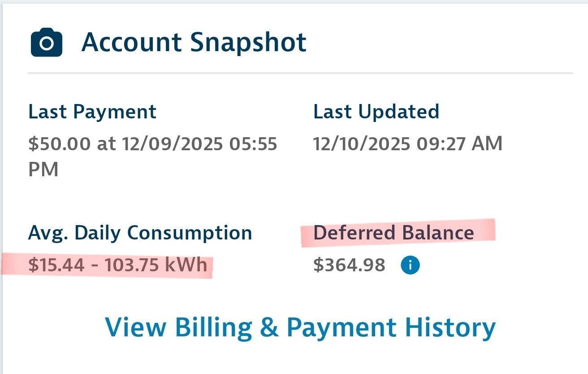Click the word Snapshot in the heading
Viewport: 588px width, 374px height.
pos(248,43)
